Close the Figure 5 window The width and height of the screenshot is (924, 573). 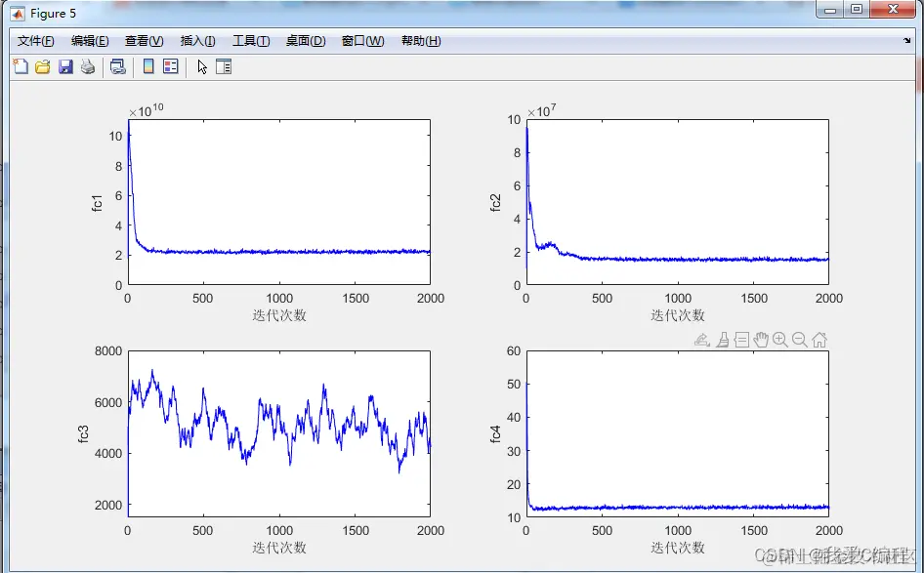click(x=893, y=10)
